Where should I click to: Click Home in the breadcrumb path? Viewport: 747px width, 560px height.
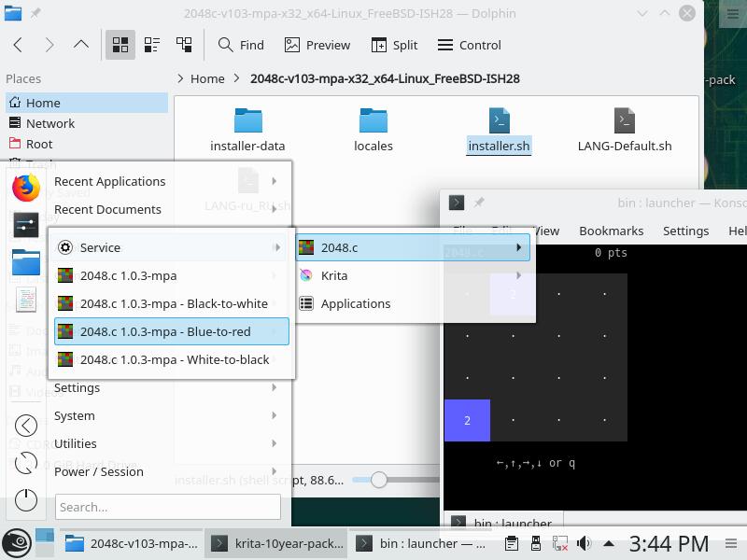pos(207,78)
